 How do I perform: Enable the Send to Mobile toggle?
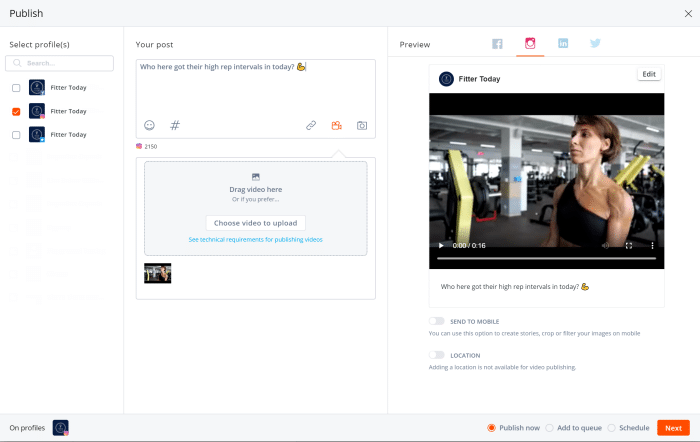pyautogui.click(x=436, y=321)
